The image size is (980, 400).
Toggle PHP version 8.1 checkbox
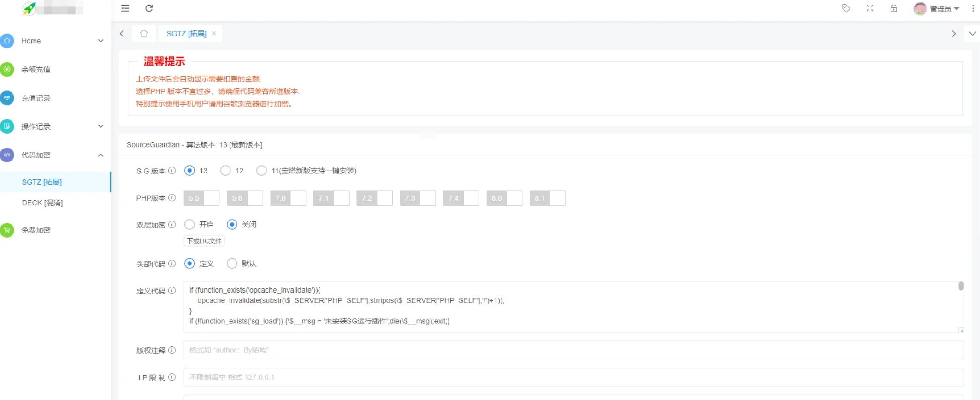point(548,198)
